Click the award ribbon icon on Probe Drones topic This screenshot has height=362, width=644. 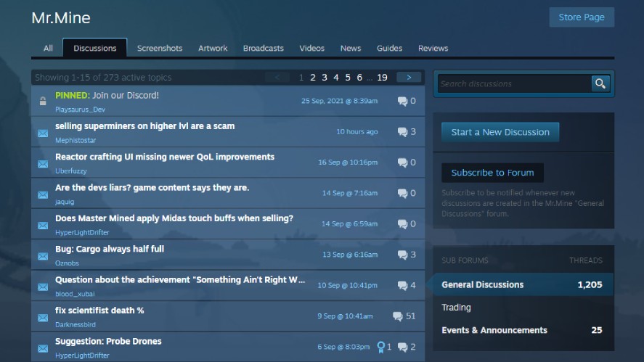(x=380, y=347)
